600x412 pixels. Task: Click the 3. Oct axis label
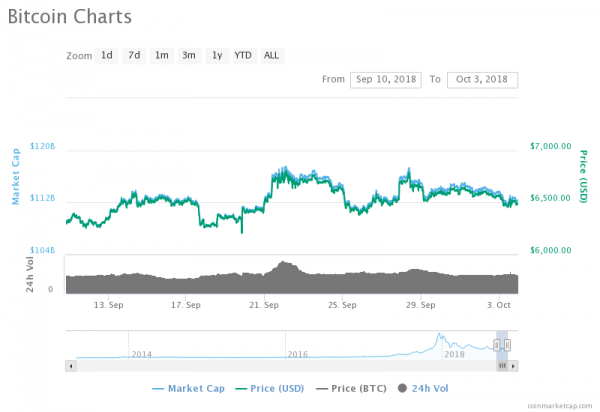[499, 305]
